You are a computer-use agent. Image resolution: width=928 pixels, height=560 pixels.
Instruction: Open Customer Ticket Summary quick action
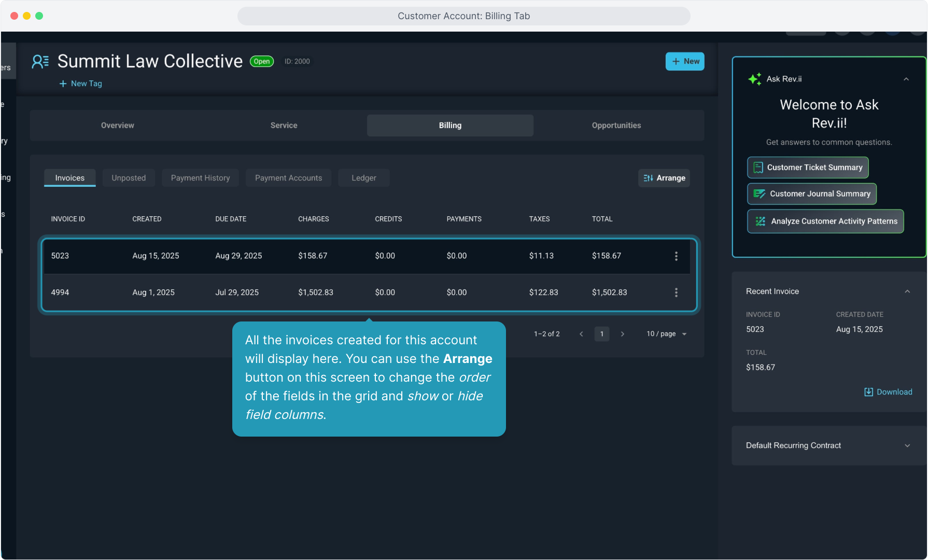(x=808, y=167)
